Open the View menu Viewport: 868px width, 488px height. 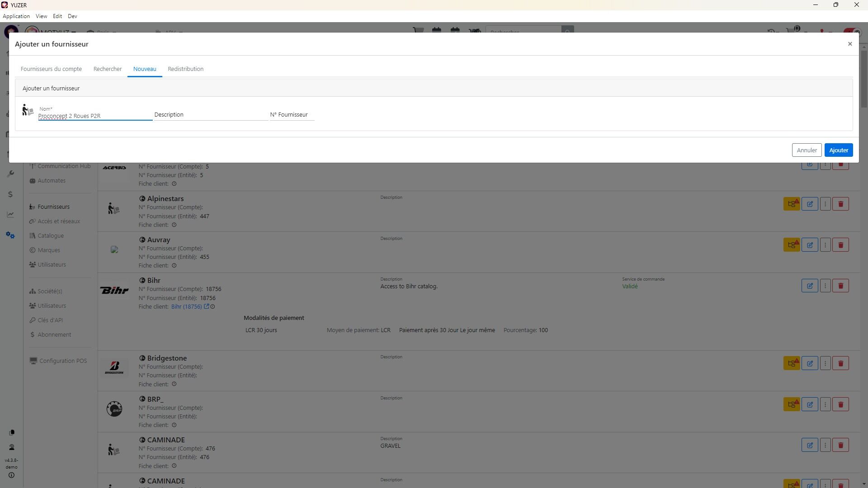[x=41, y=16]
